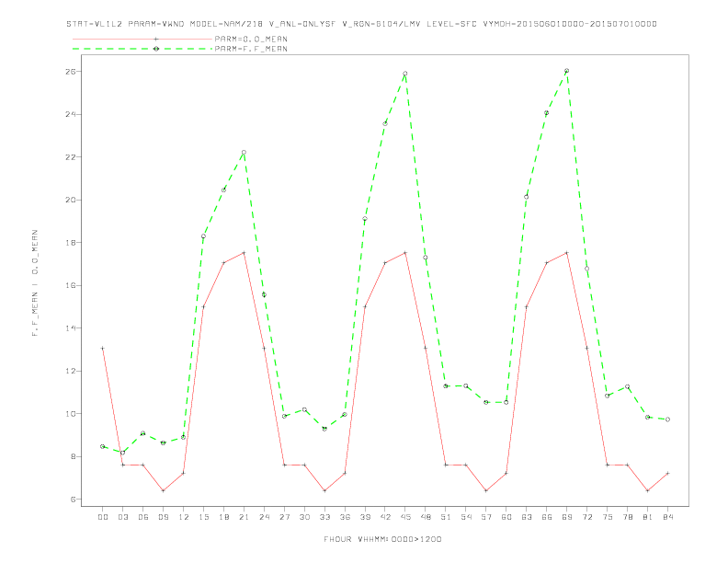Click x-axis tick label 69

[567, 517]
